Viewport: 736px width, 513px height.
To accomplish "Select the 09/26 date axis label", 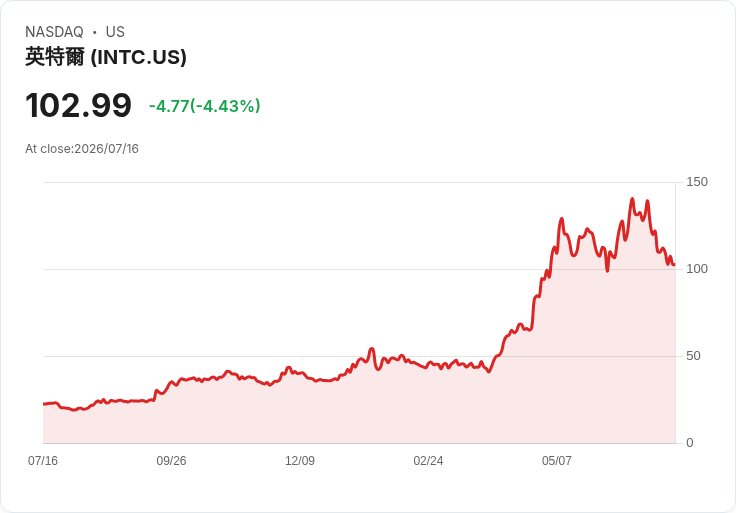I will (x=171, y=460).
